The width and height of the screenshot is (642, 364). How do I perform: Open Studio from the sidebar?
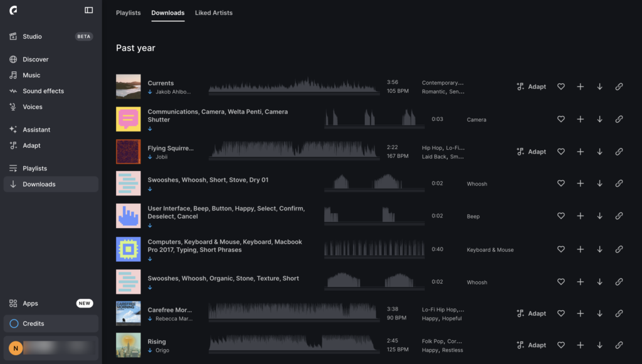pos(51,36)
